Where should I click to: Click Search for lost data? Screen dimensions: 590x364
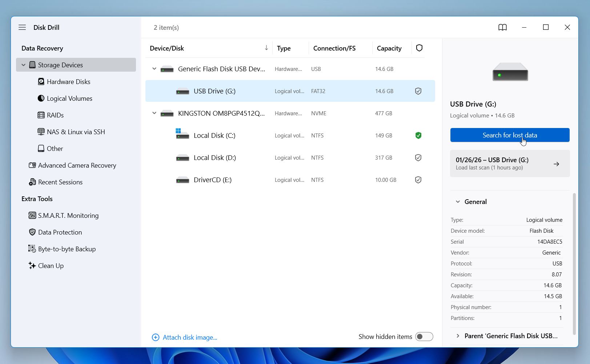[x=510, y=135]
